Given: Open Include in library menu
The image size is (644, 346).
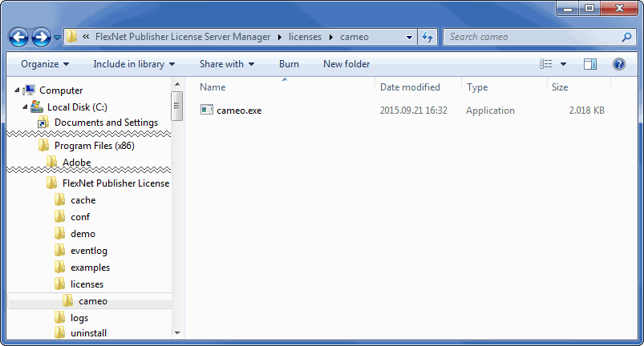Looking at the screenshot, I should (134, 64).
